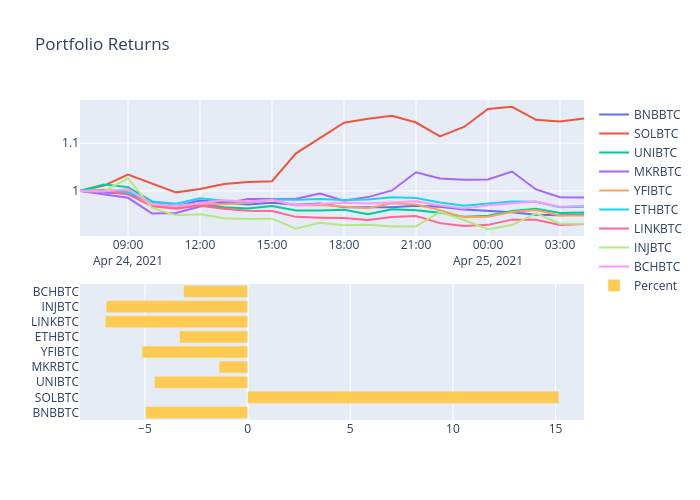
Task: Toggle the BCHBTC legend entry
Action: click(655, 267)
